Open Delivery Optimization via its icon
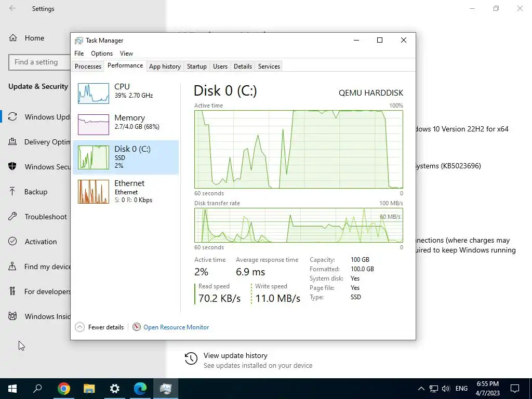 (x=12, y=141)
